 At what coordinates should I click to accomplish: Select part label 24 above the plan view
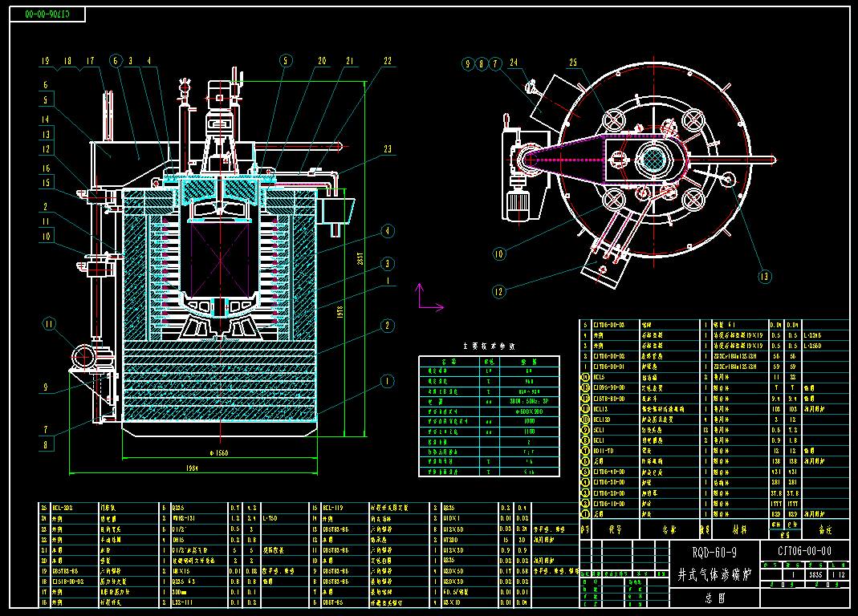pos(514,63)
